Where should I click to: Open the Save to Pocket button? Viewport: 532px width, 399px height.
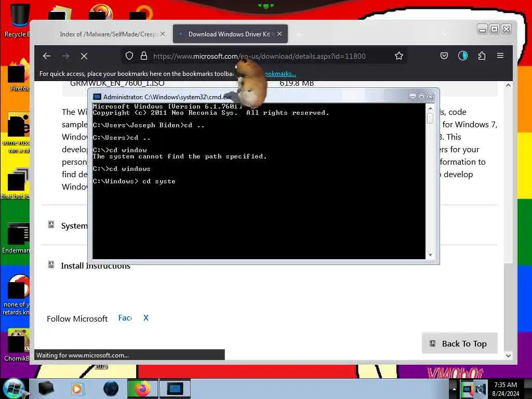coord(444,56)
